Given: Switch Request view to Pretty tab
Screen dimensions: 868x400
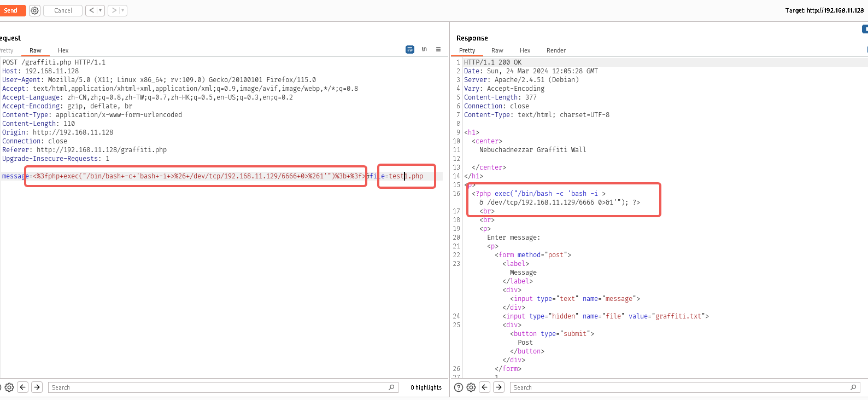Looking at the screenshot, I should [x=6, y=50].
